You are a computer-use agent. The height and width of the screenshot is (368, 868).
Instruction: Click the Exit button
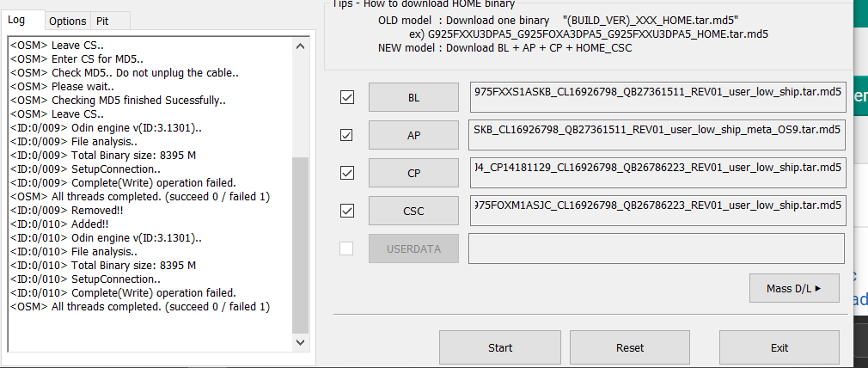779,347
